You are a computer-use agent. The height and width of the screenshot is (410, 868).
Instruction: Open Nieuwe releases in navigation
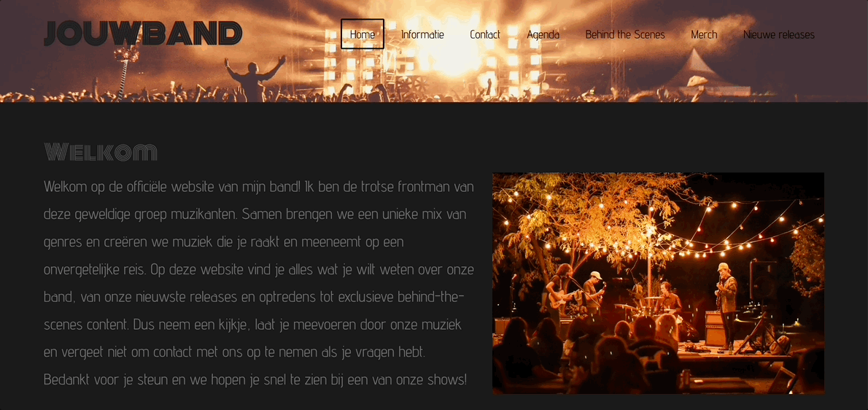click(779, 34)
